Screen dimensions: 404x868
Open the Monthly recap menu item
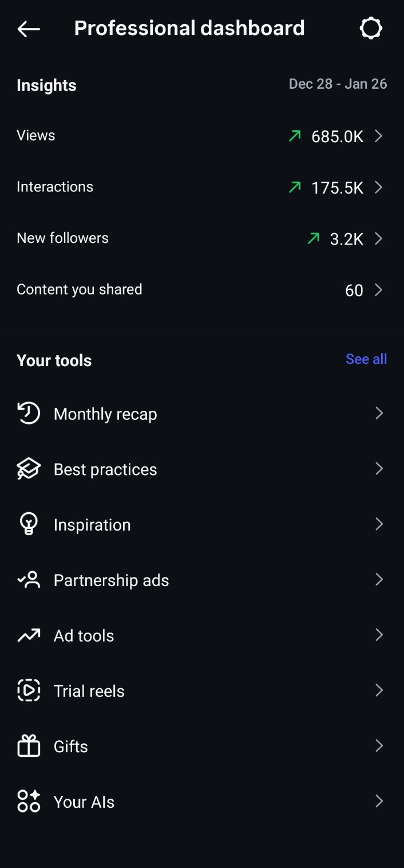[x=105, y=414]
